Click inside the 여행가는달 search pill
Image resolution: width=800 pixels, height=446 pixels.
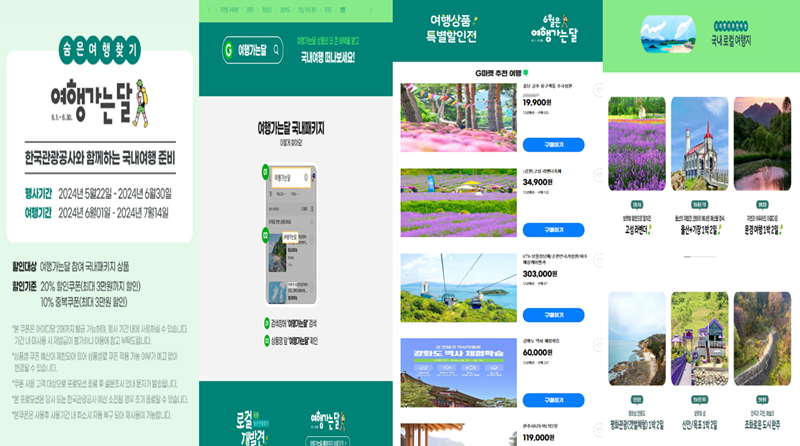[x=253, y=50]
